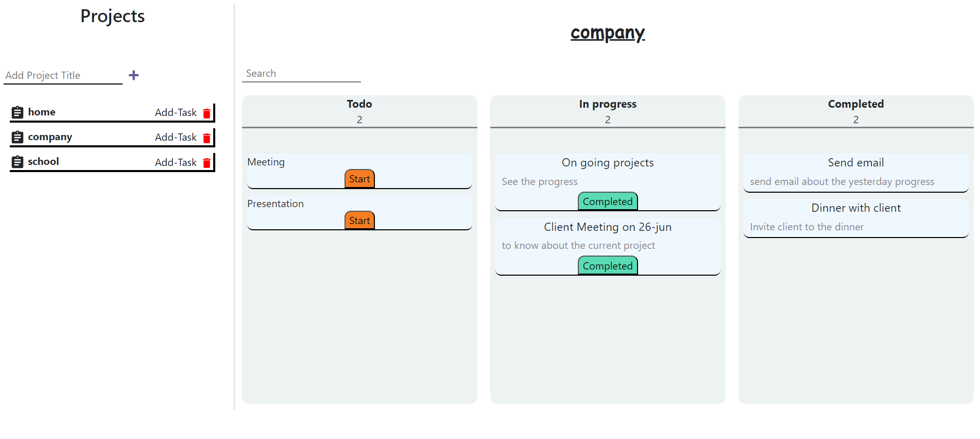Open Add-Task for the company project
Screen dimensions: 980x439
click(176, 137)
